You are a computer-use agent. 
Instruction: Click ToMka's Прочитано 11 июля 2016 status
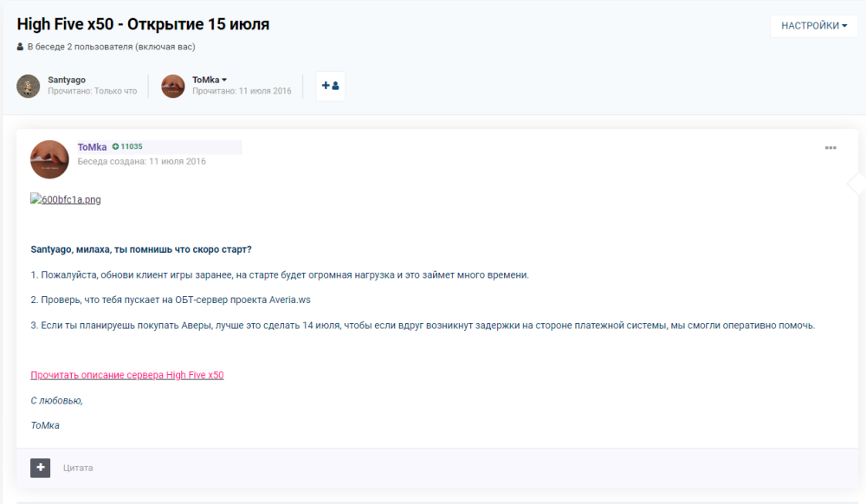242,91
